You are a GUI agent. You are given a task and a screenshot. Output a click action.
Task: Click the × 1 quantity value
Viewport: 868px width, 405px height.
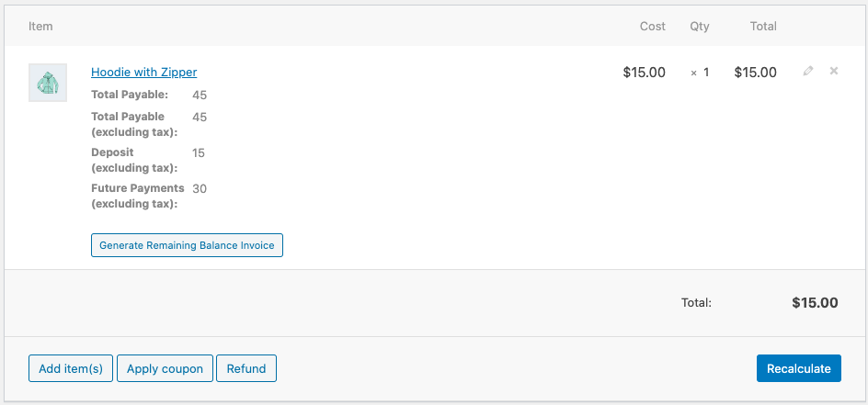tap(701, 73)
